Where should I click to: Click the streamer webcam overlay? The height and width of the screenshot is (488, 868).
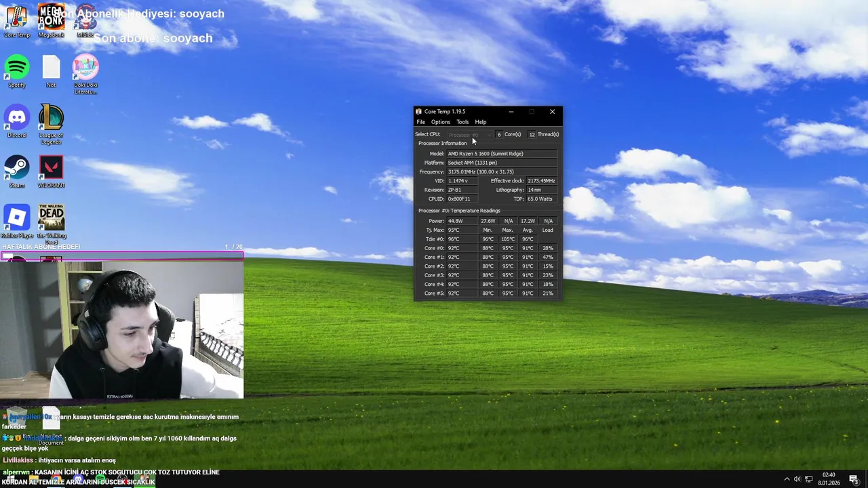coord(122,329)
